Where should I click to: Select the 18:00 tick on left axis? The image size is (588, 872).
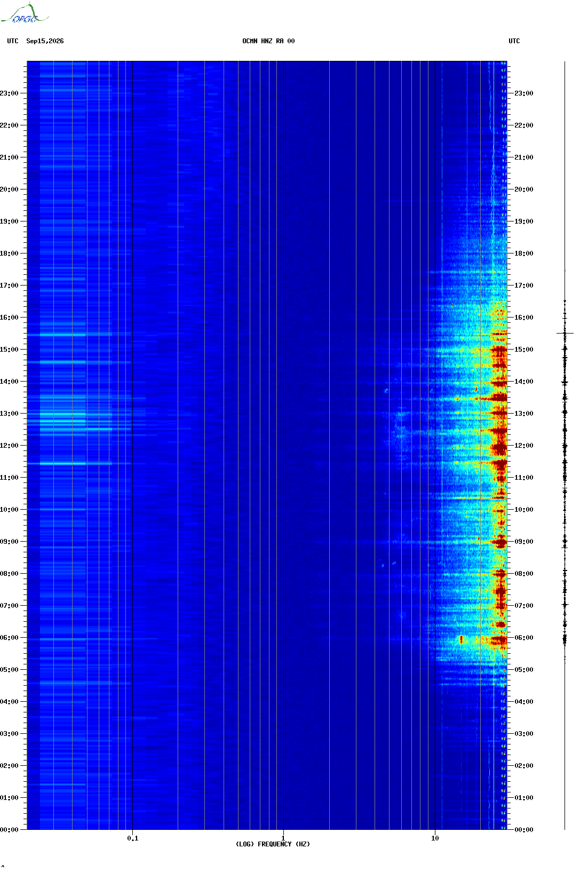point(9,253)
